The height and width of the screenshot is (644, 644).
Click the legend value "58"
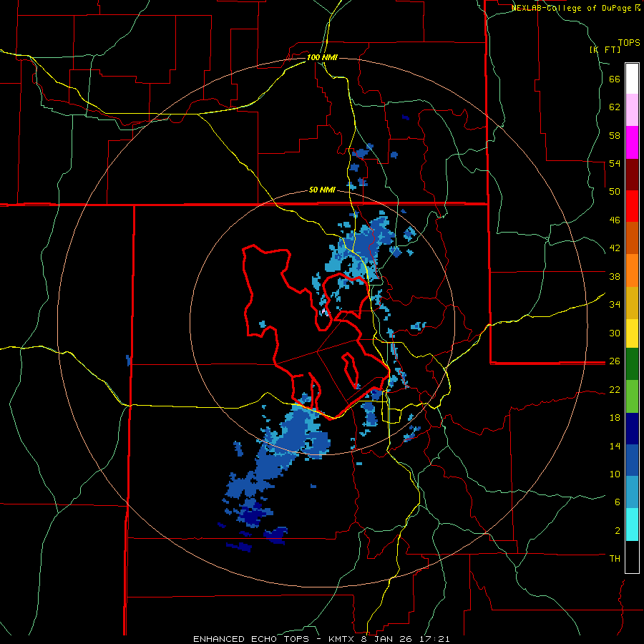point(615,135)
